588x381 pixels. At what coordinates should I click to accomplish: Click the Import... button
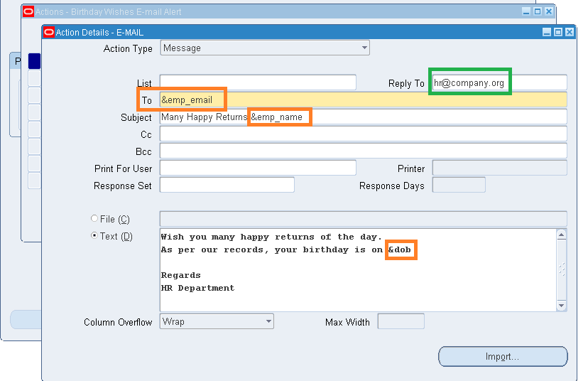coord(503,356)
